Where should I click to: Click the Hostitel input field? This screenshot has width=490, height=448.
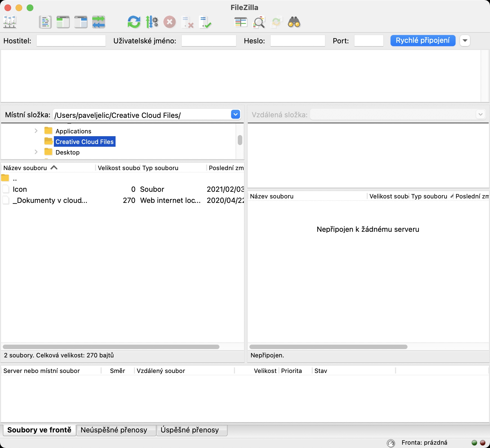click(71, 41)
